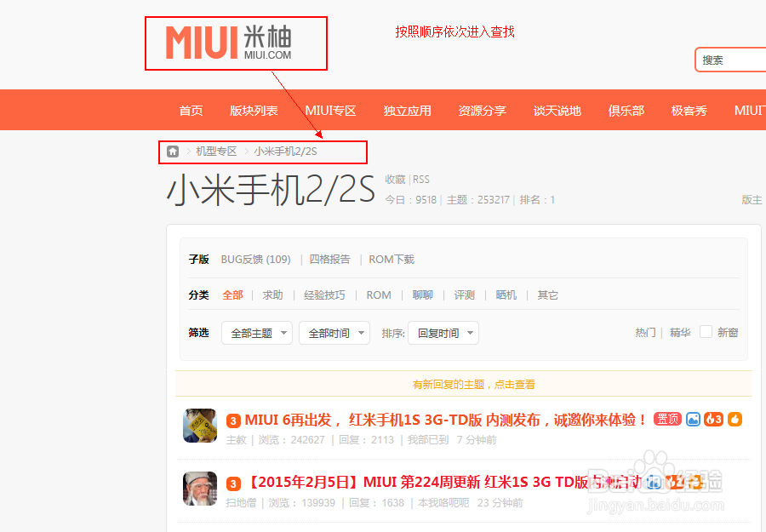The height and width of the screenshot is (532, 766).
Task: Open 独立应用 in navigation bar
Action: click(x=407, y=111)
